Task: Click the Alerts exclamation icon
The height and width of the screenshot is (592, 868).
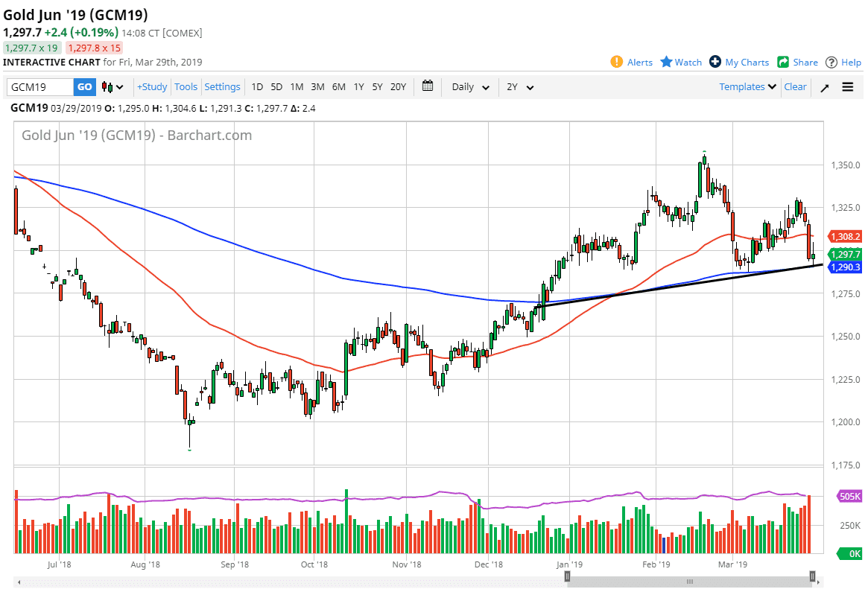Action: point(616,62)
